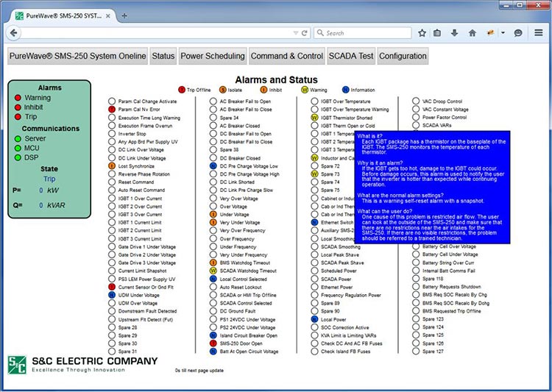Go to browser home page icon
This screenshot has width=552, height=392.
(473, 32)
